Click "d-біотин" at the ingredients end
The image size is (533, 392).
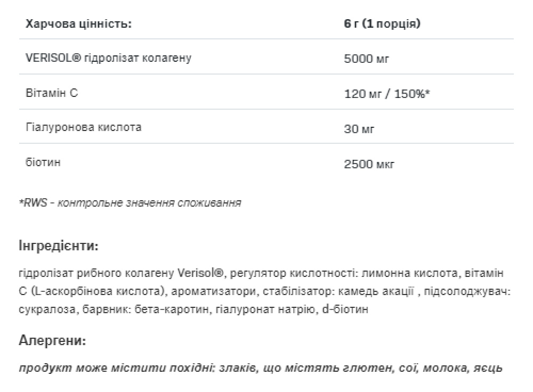(345, 309)
